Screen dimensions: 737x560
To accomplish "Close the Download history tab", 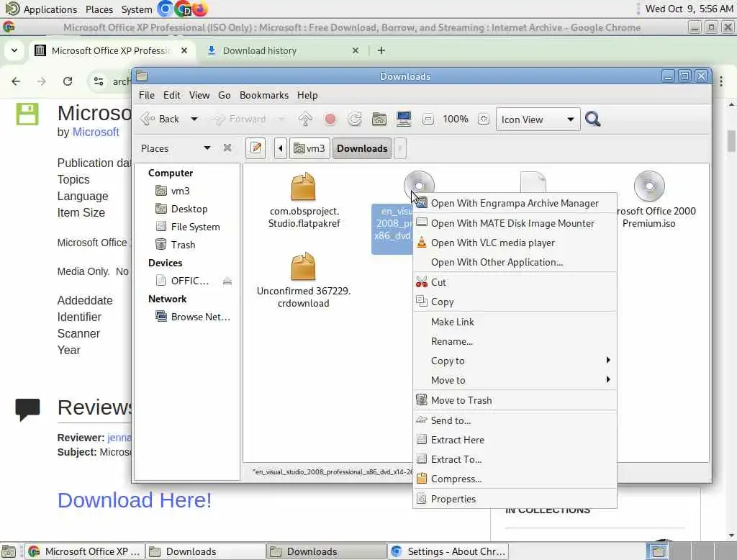I will 356,50.
